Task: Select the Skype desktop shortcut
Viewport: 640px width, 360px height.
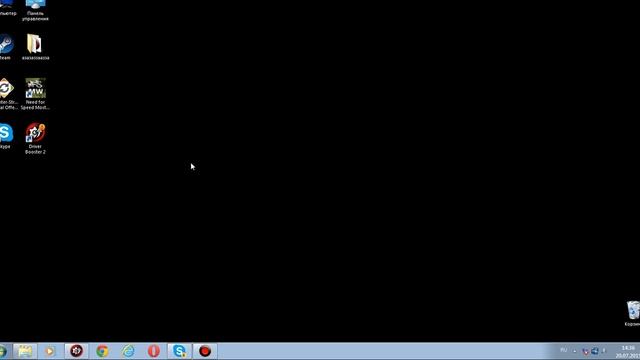Action: click(6, 136)
